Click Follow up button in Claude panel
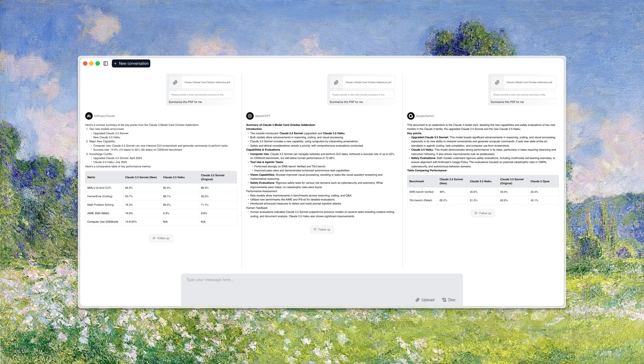This screenshot has width=644, height=364. click(x=161, y=238)
